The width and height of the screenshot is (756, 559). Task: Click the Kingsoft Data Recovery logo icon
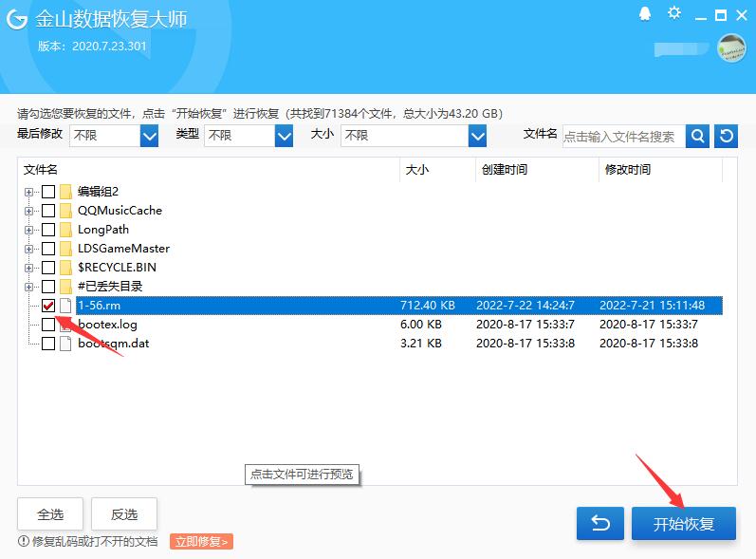[17, 19]
